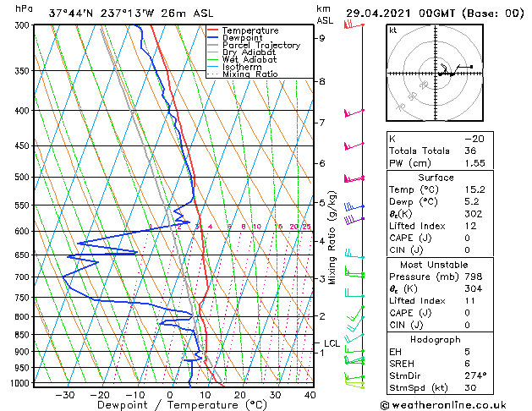
Task: Click the 'Surface' section heading
Action: click(436, 178)
